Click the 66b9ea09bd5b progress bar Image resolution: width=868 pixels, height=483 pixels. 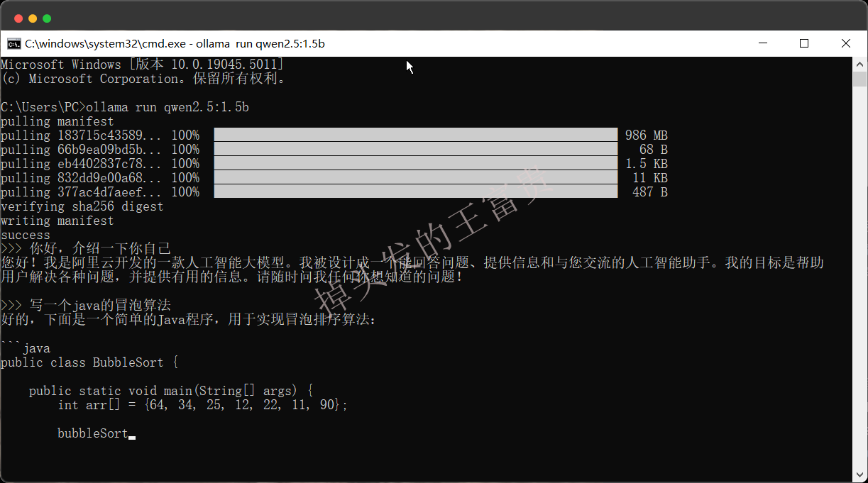pos(416,149)
